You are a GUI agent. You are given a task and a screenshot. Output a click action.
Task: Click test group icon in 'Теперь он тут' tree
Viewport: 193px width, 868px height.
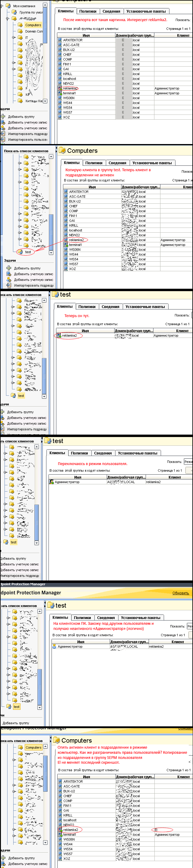(14, 396)
